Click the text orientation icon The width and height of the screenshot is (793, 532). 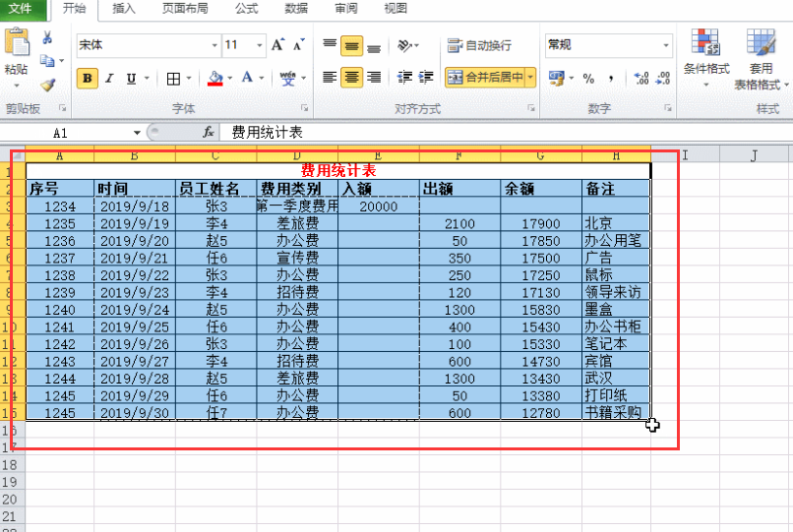click(404, 45)
